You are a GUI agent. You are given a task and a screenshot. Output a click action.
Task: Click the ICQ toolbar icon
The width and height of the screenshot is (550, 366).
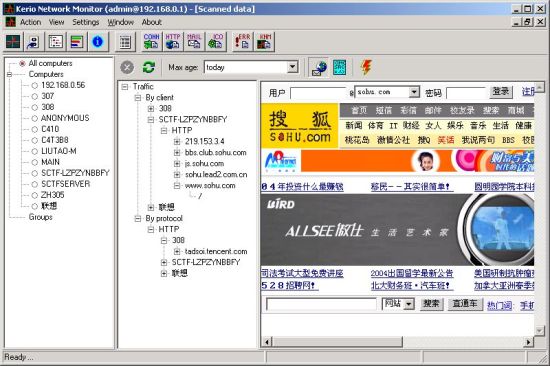point(215,41)
